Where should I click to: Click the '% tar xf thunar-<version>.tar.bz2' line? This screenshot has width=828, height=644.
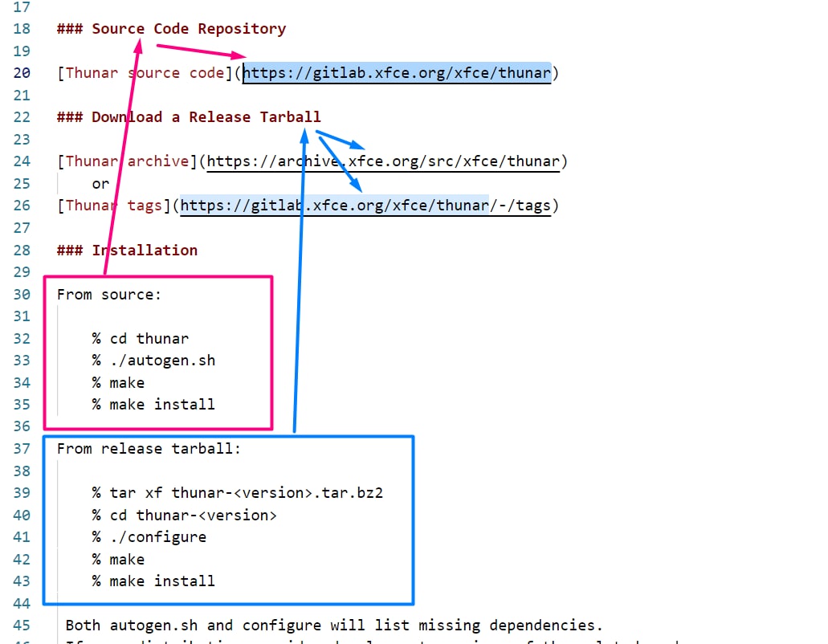[x=238, y=493]
